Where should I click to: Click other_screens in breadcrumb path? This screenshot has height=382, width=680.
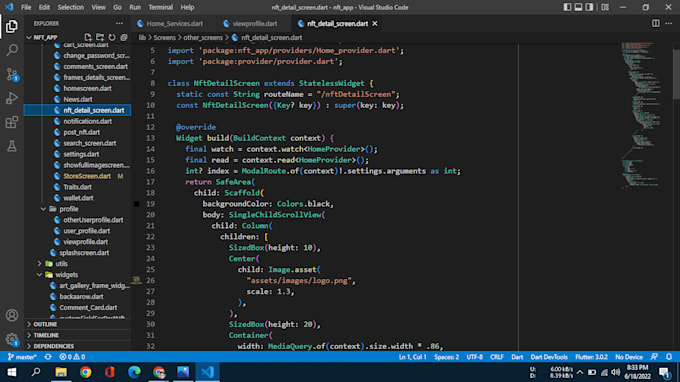tap(203, 38)
